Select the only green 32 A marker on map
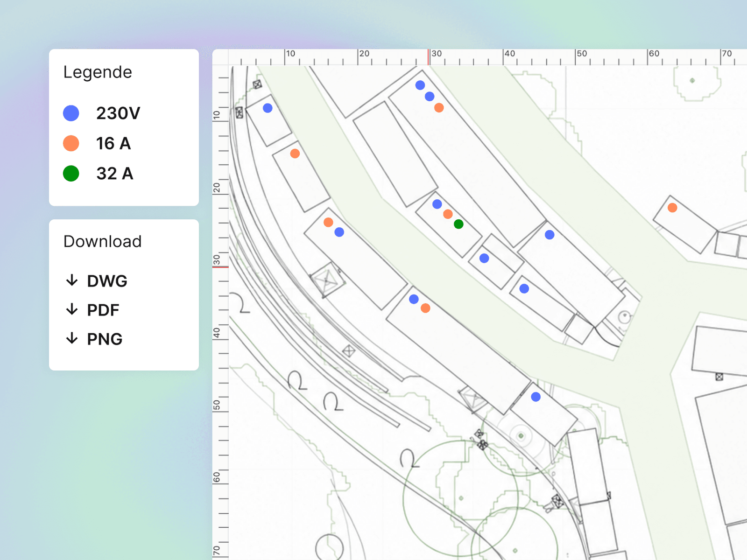This screenshot has width=747, height=560. tap(458, 224)
